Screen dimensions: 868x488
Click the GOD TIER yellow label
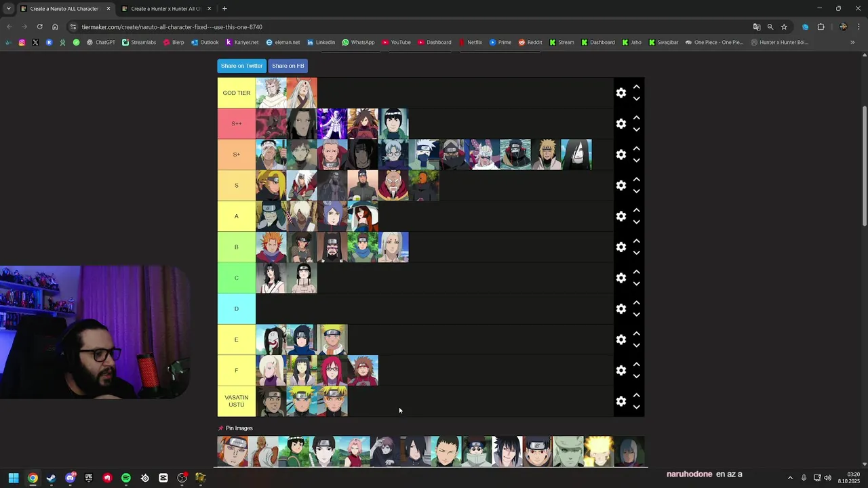237,93
